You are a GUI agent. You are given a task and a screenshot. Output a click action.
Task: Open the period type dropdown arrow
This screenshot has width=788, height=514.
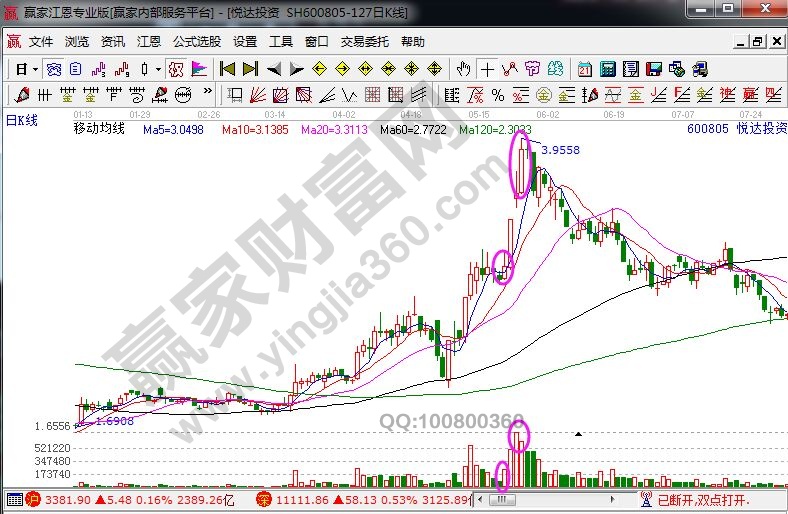(x=35, y=69)
